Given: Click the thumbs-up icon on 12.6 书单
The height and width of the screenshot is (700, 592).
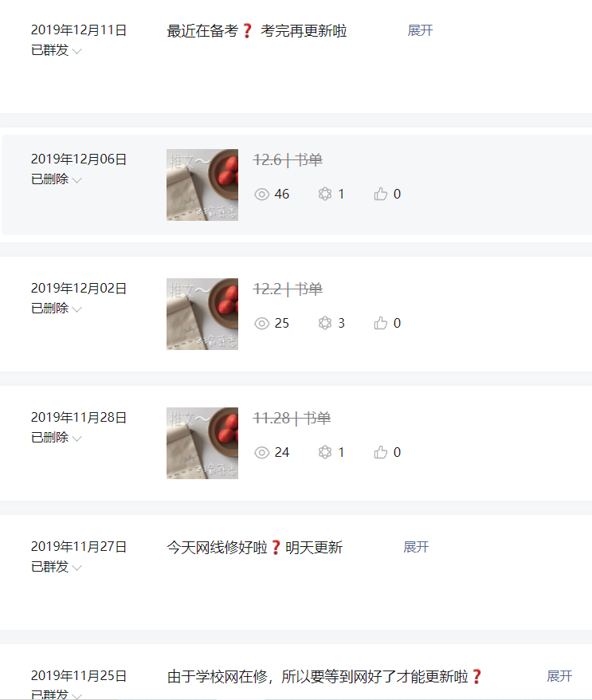Looking at the screenshot, I should 381,194.
